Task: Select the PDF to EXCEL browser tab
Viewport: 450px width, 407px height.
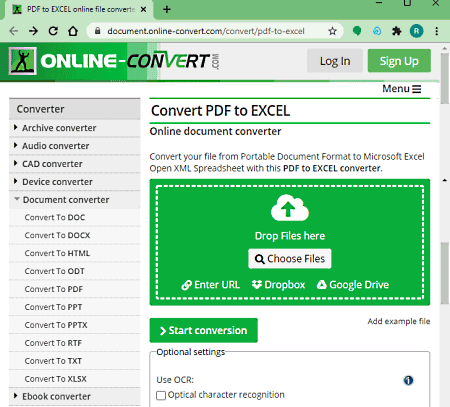Action: 79,9
